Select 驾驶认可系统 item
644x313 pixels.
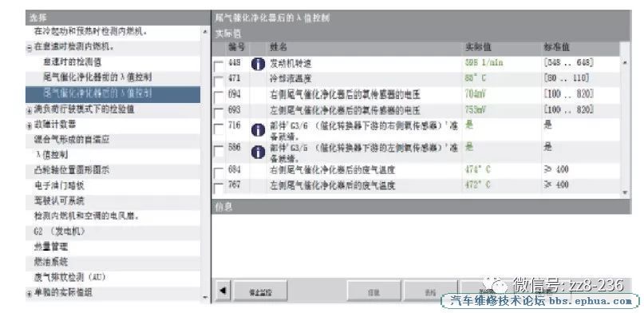click(60, 201)
